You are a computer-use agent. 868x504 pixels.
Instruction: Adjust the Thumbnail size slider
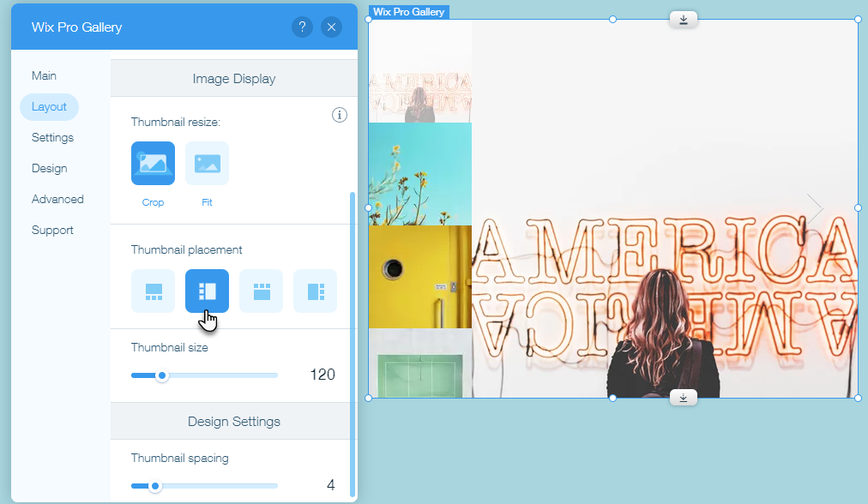[x=163, y=375]
